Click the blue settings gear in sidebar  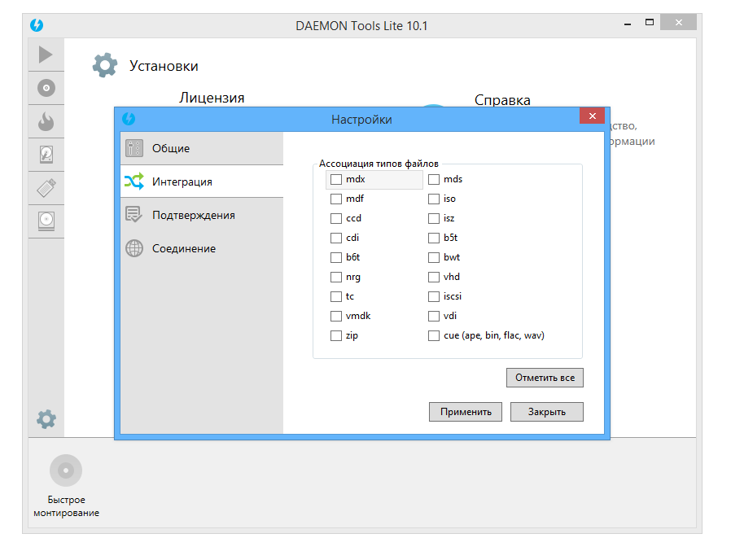(46, 419)
